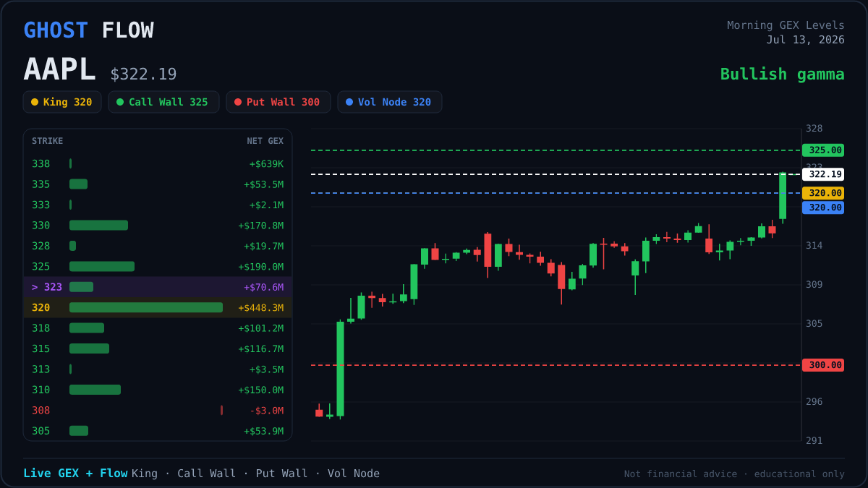This screenshot has height=488, width=868.
Task: Click the blue 320.00 price tag
Action: pyautogui.click(x=823, y=207)
